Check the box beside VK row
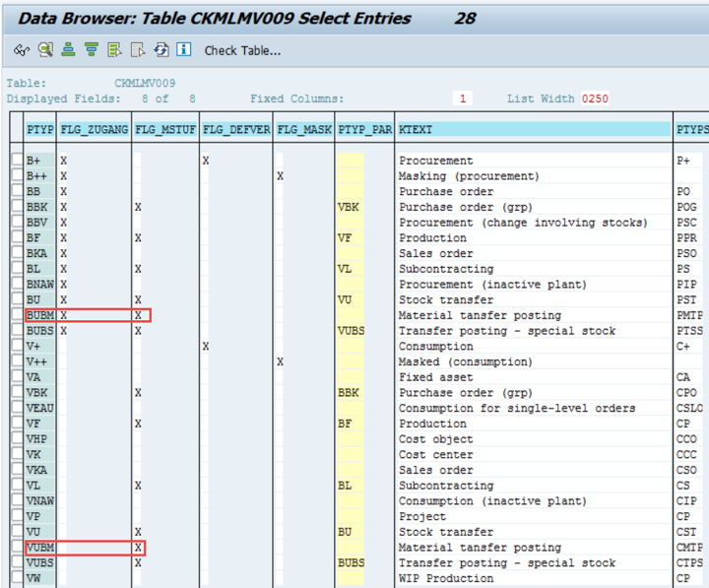The image size is (709, 588). (17, 454)
